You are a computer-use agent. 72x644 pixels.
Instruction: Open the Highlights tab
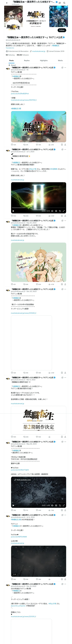click(44, 61)
